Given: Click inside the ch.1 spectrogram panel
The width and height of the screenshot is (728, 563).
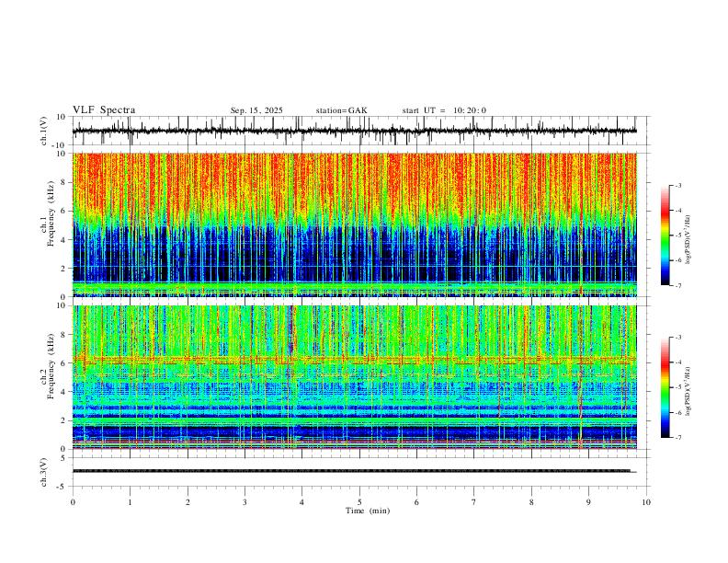Looking at the screenshot, I should coord(355,224).
